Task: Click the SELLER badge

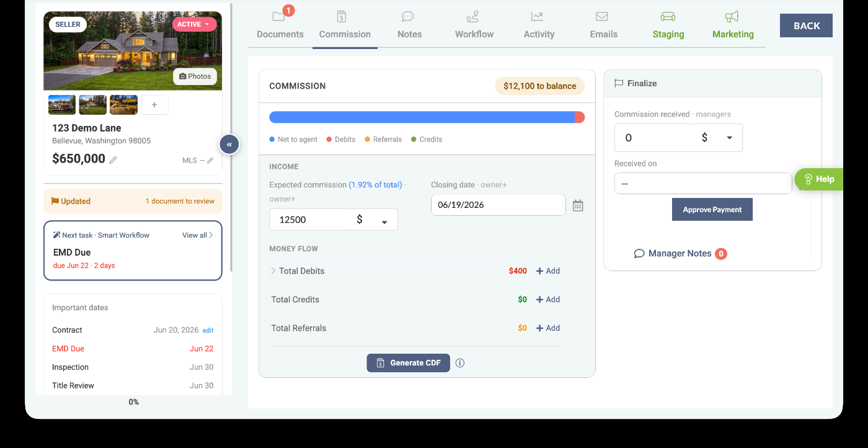Action: click(x=68, y=24)
